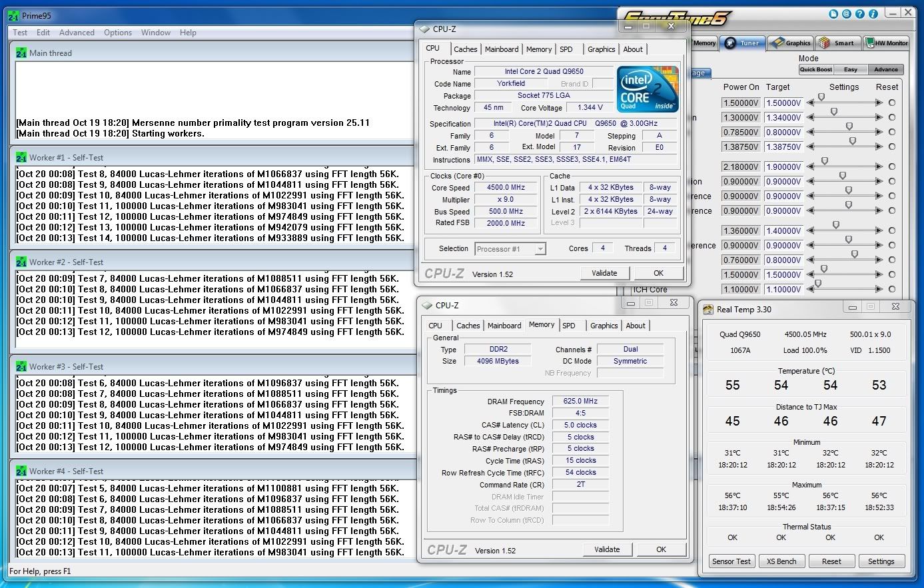
Task: Click slider thumb on 1.40000V target row
Action: 836,226
